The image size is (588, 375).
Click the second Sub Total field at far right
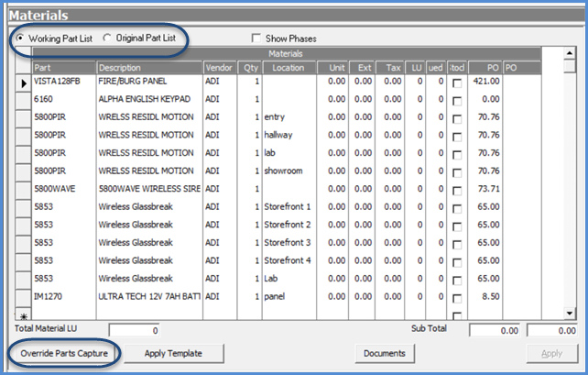[551, 330]
